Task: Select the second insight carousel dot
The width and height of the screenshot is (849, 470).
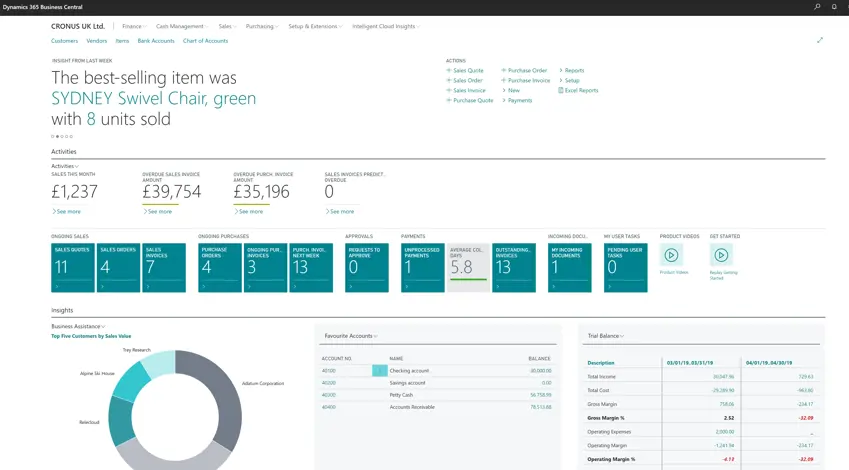Action: coord(57,136)
